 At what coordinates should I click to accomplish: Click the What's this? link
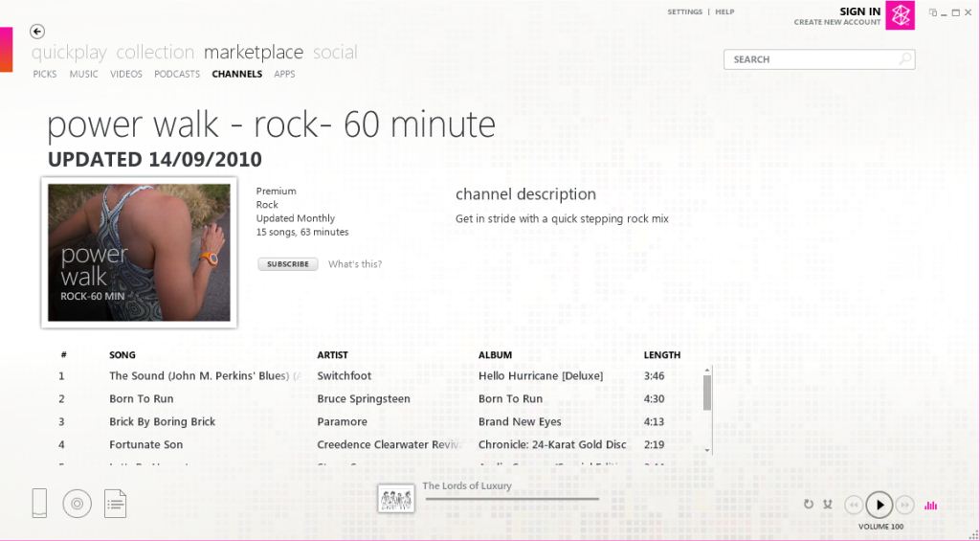(355, 264)
